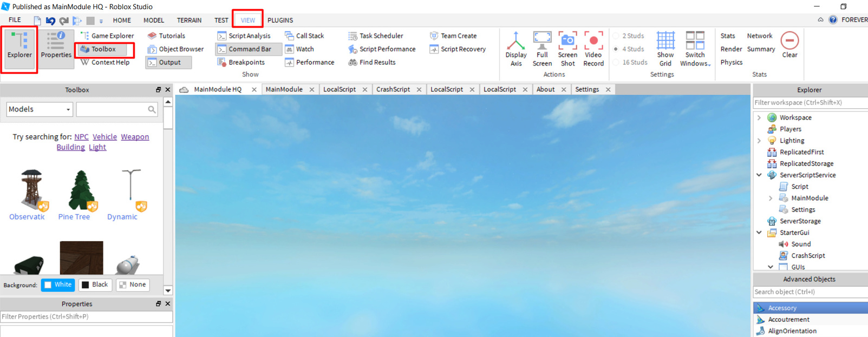Switch to MODEL ribbon tab

(154, 20)
